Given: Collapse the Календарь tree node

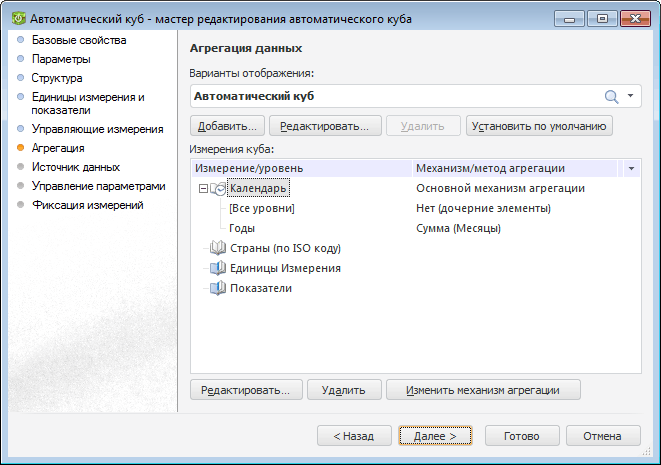Looking at the screenshot, I should [x=203, y=188].
